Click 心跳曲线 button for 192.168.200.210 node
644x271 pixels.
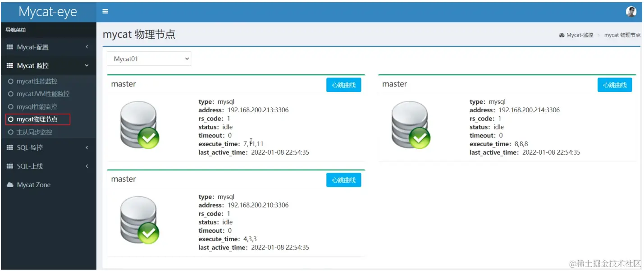[x=344, y=180]
